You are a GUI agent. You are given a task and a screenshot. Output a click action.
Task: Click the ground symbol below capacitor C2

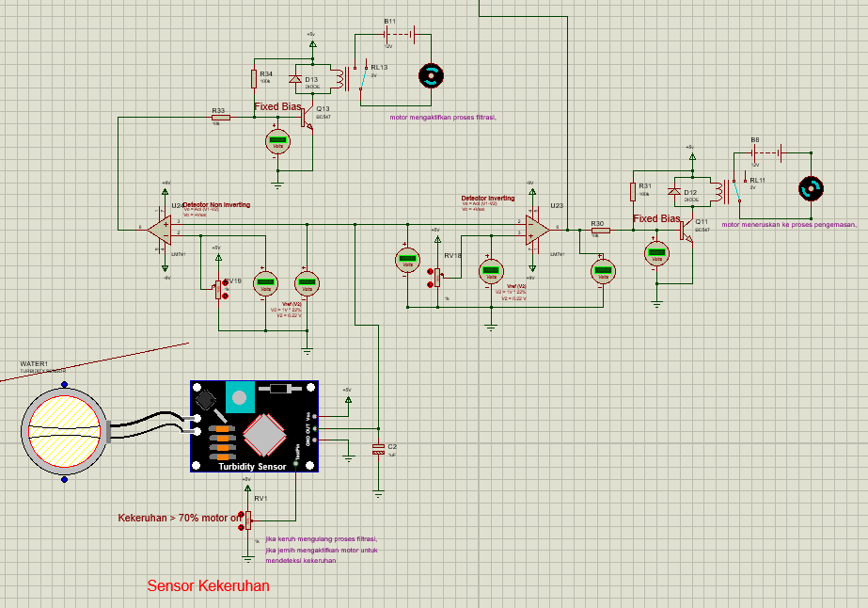coord(379,494)
